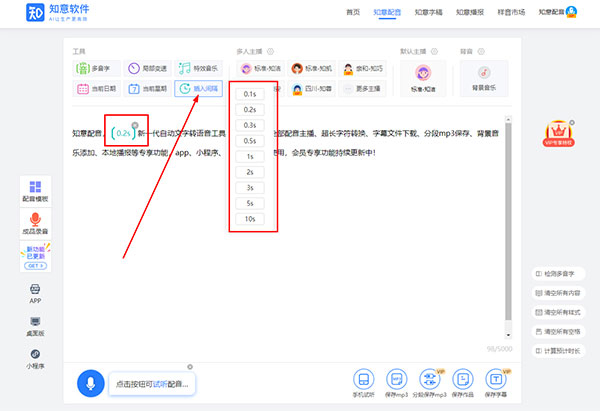Insert 当前星期 current weekday
Image resolution: width=600 pixels, height=411 pixels.
[x=147, y=89]
